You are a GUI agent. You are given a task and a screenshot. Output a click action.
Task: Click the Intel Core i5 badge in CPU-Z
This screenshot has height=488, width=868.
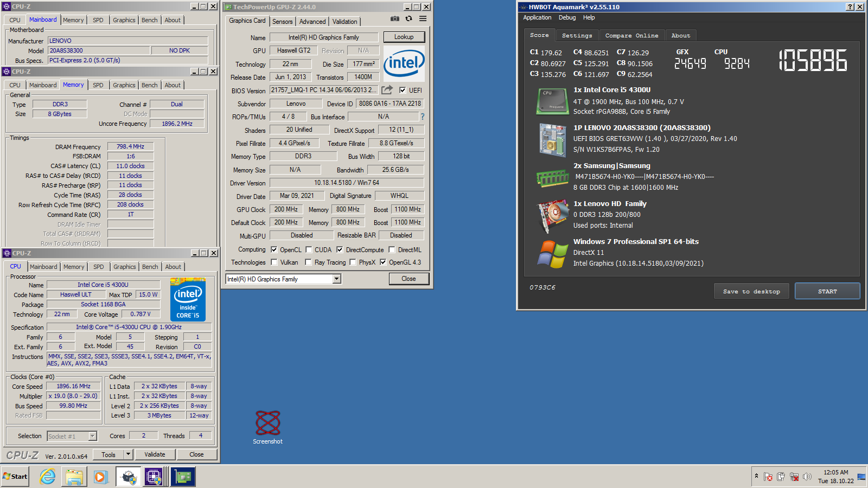coord(188,299)
